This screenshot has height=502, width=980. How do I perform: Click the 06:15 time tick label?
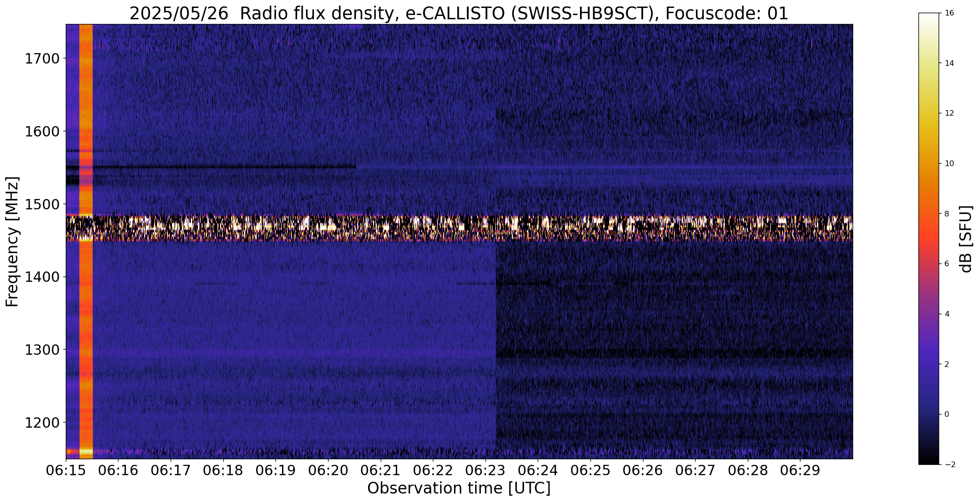tap(66, 470)
